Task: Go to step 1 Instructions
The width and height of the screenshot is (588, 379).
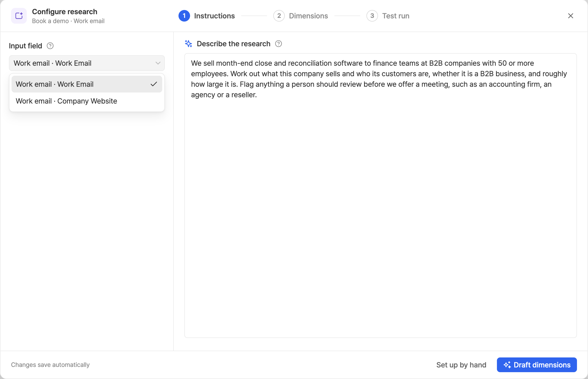Action: point(207,16)
